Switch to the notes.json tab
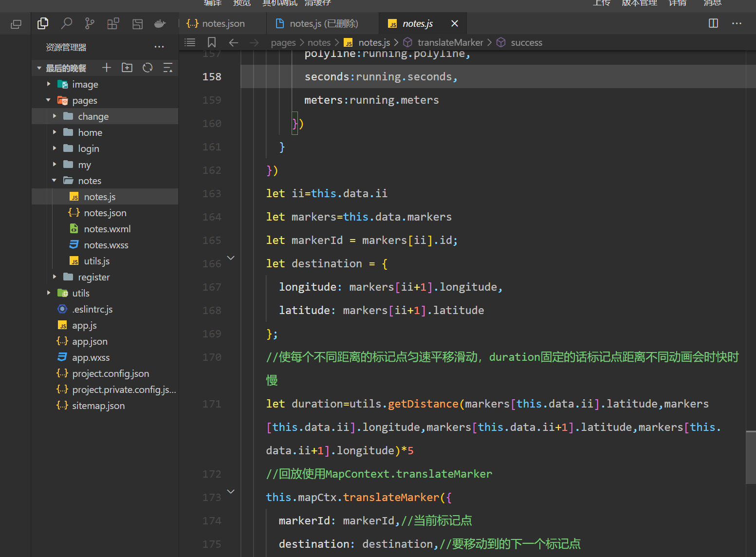Screen dimensions: 756x557 coord(223,23)
